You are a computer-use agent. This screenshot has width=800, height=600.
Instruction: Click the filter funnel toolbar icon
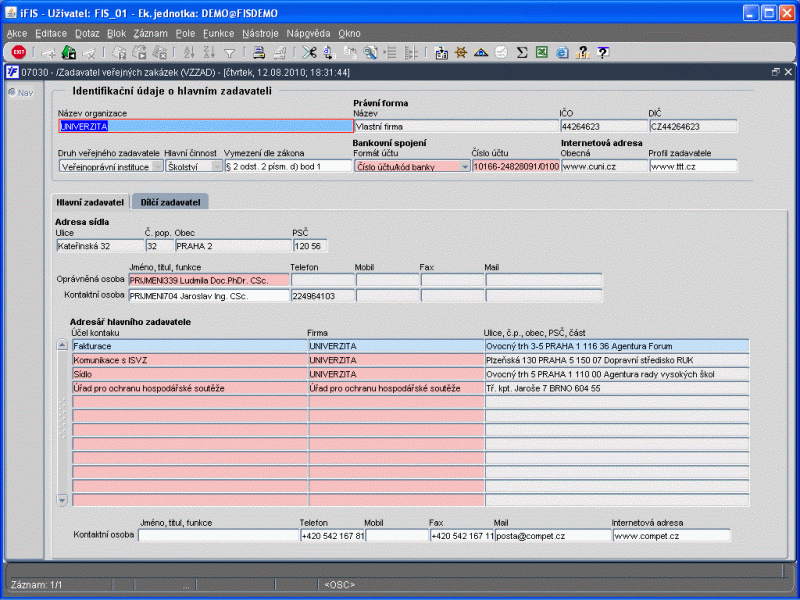[x=230, y=53]
